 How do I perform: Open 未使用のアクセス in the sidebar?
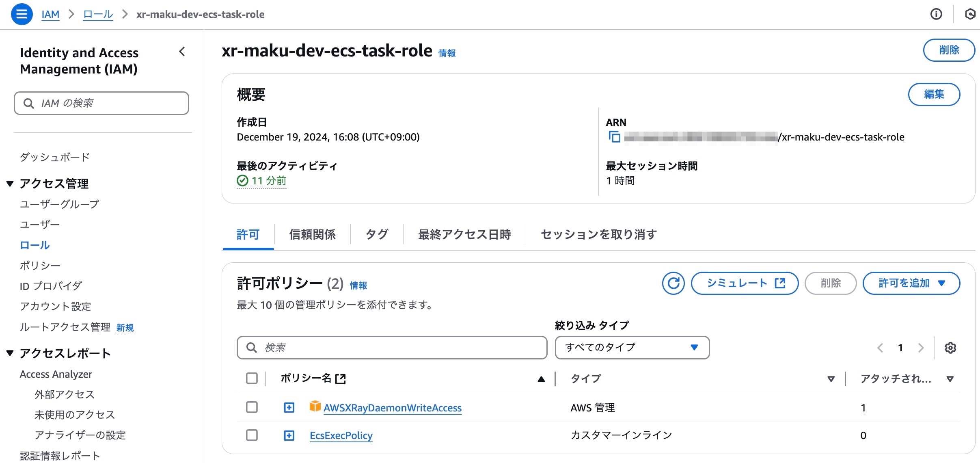(x=75, y=415)
